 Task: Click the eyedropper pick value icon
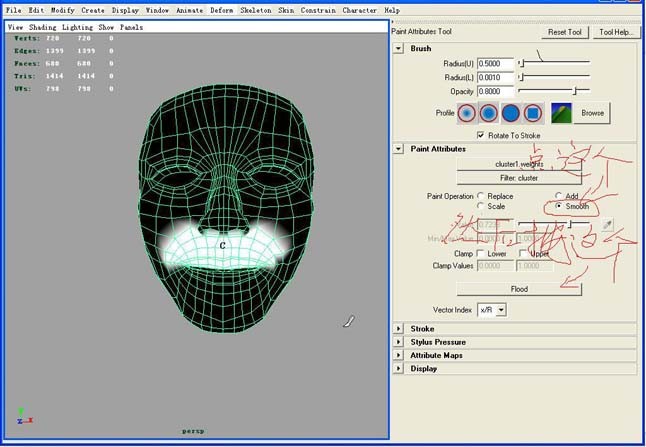pos(607,225)
